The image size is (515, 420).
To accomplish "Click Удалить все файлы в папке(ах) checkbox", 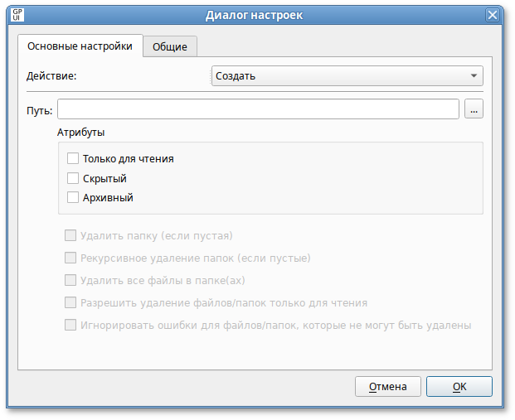I will point(70,280).
